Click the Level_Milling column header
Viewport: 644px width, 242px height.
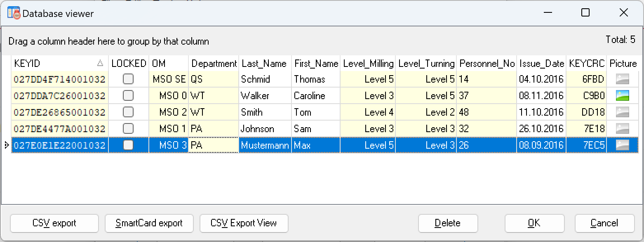[x=368, y=64]
